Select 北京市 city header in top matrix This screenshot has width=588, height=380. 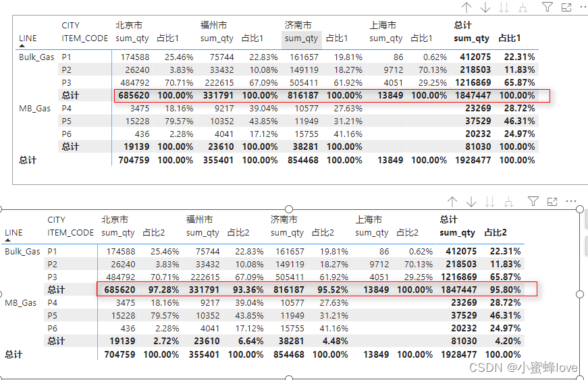coord(129,25)
